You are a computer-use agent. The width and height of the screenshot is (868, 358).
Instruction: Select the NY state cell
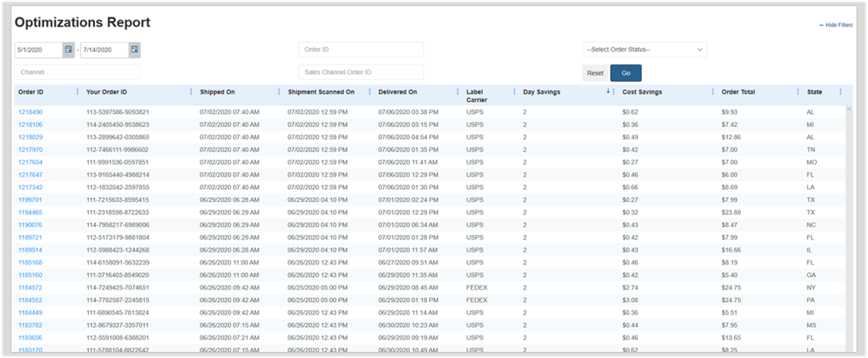tap(810, 287)
